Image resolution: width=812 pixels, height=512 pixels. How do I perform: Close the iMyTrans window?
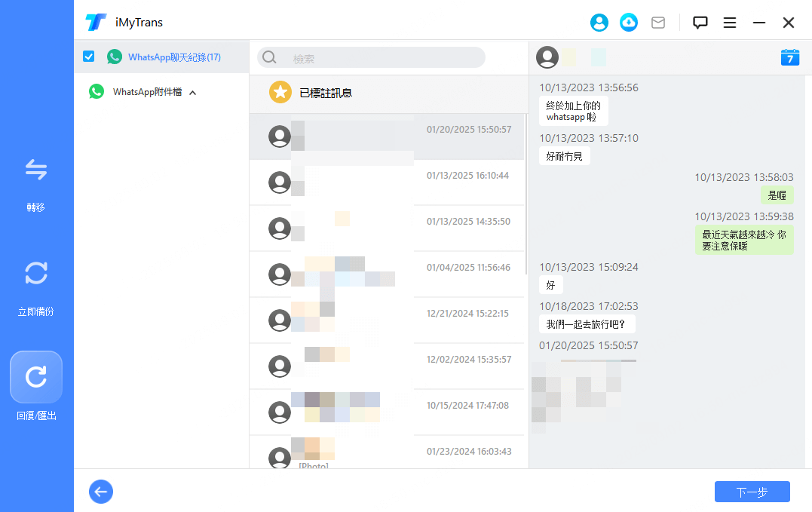pyautogui.click(x=789, y=23)
